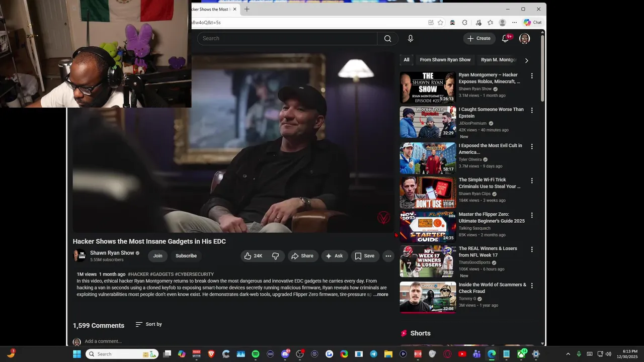This screenshot has width=644, height=362.
Task: Open split screen icon in address bar
Action: coord(431,23)
